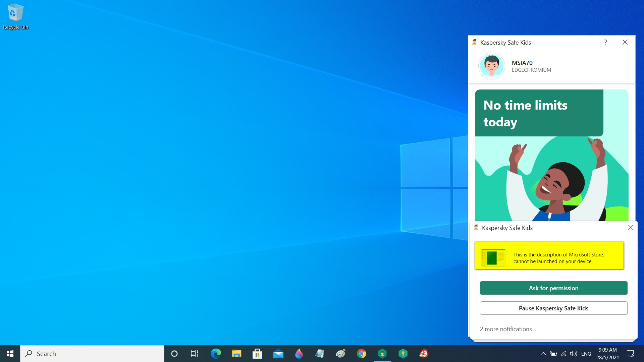Open Kaspersky Password Manager key icon in taskbar
This screenshot has height=362, width=644.
coord(403,354)
